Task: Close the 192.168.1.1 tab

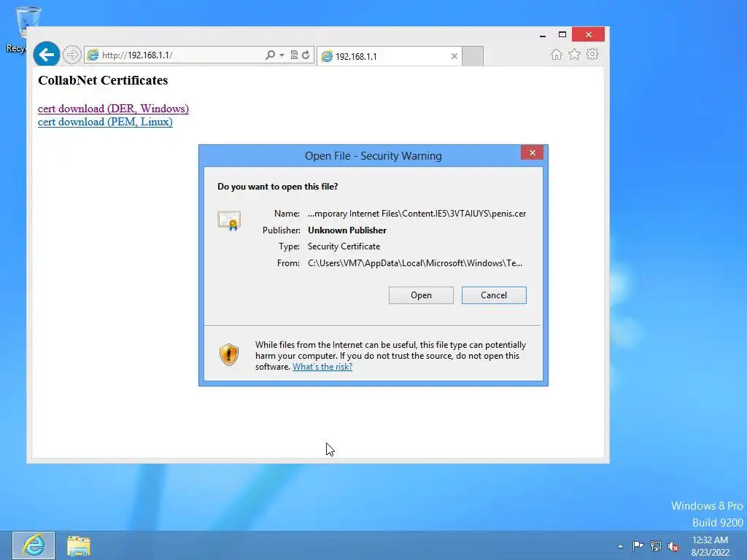Action: pos(454,56)
